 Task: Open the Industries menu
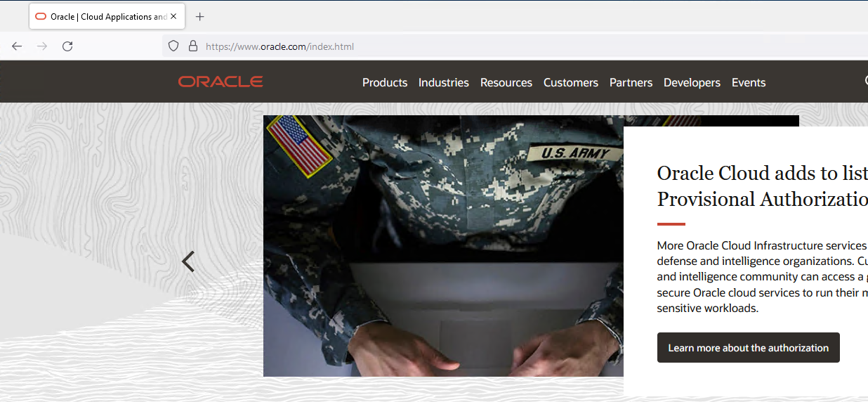point(444,82)
